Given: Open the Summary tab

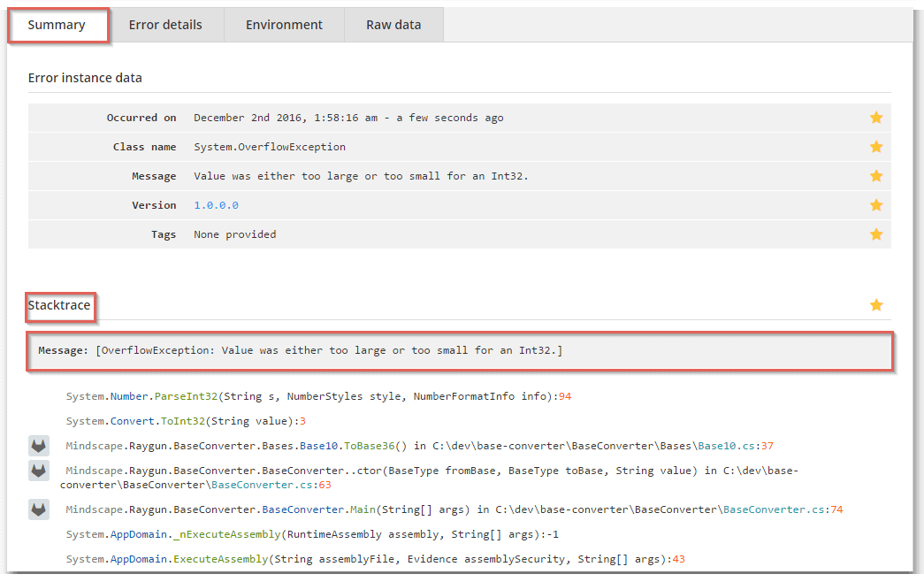Looking at the screenshot, I should (57, 25).
